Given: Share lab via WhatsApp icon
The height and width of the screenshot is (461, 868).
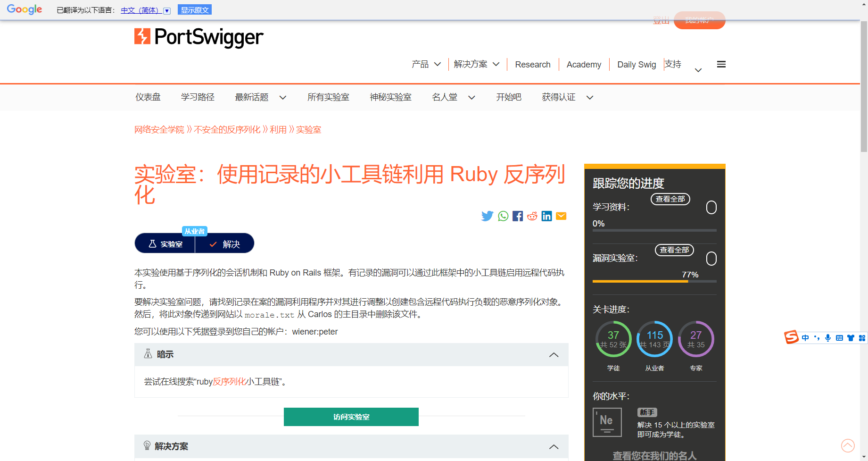Looking at the screenshot, I should click(x=503, y=216).
